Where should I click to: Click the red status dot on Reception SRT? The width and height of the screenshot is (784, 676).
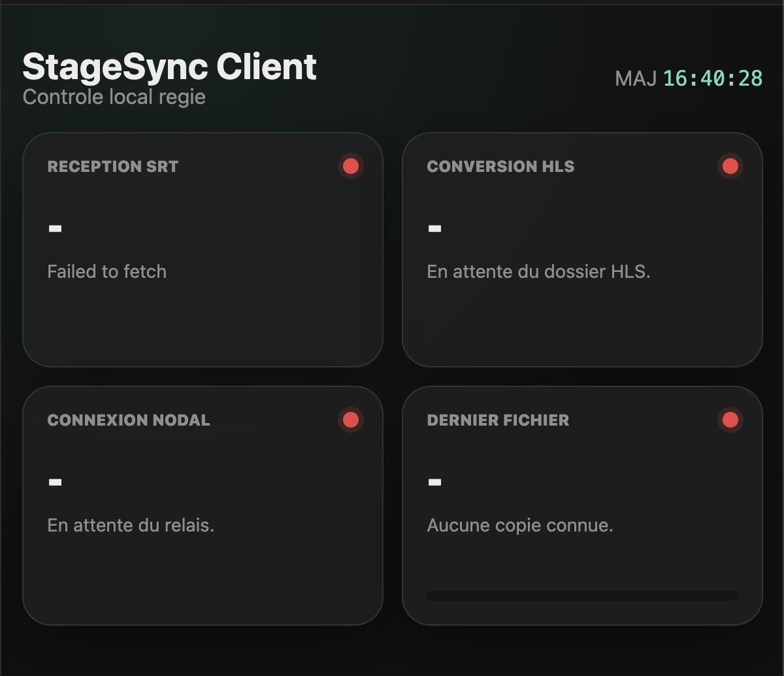point(351,166)
